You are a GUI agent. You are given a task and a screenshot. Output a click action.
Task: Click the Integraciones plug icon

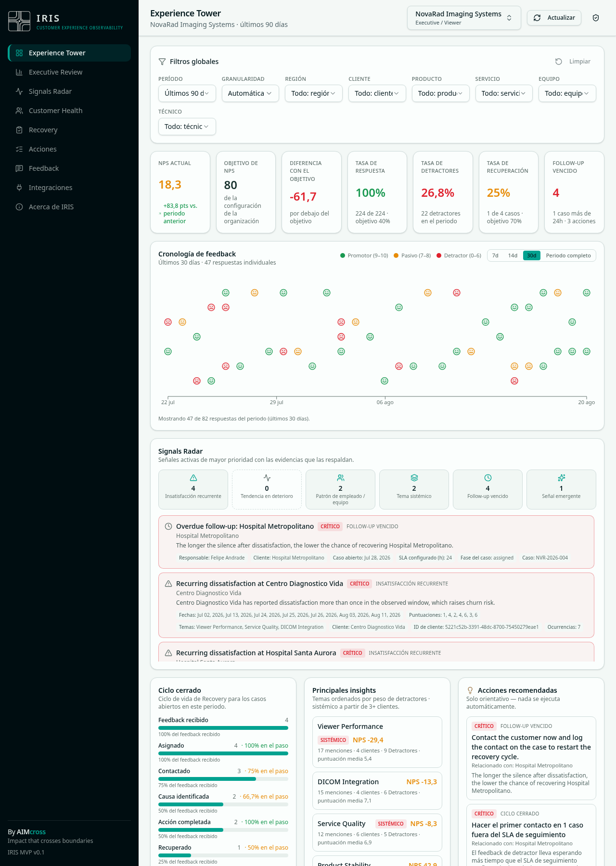19,188
